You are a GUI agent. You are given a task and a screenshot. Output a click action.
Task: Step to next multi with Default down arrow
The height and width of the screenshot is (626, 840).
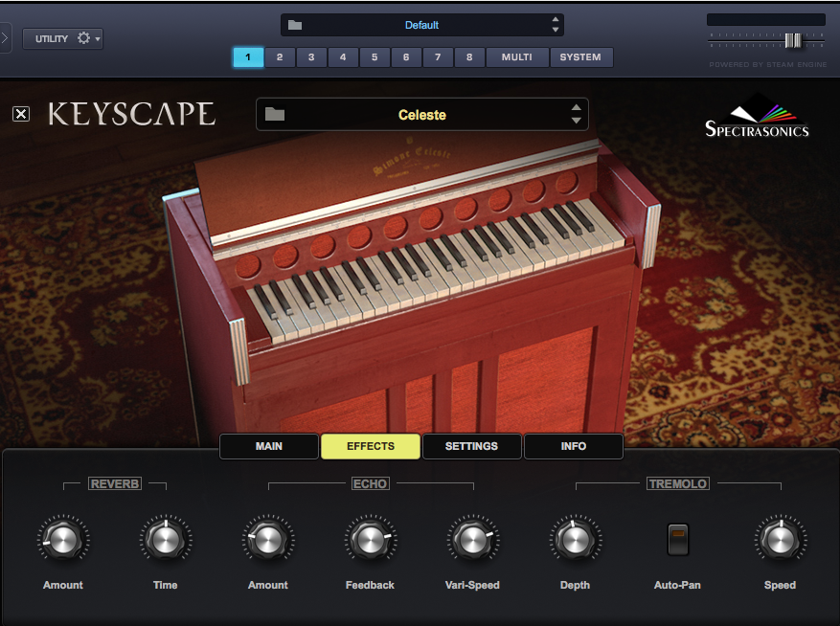[x=555, y=30]
